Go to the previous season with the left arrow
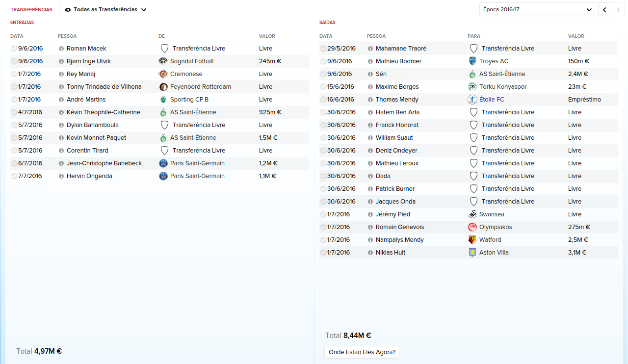This screenshot has height=364, width=628. [x=604, y=9]
